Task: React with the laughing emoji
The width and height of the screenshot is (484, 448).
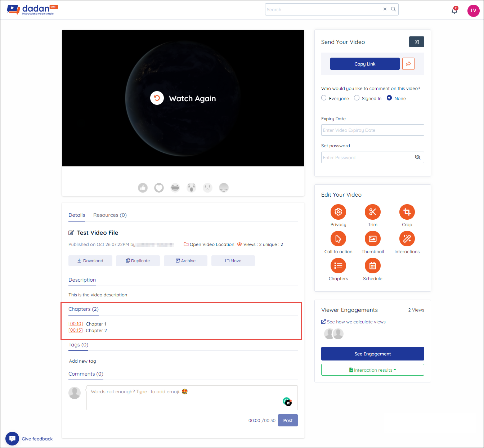Action: pos(175,188)
